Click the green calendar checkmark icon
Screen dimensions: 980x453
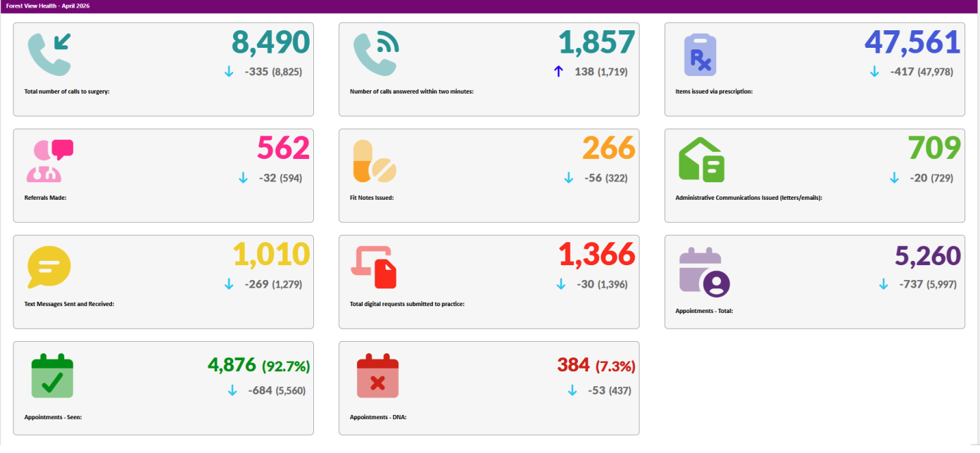click(x=52, y=376)
